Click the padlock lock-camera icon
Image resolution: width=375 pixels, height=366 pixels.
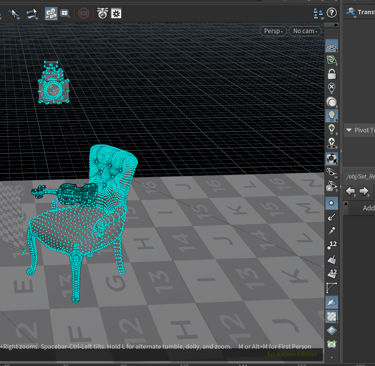point(331,74)
